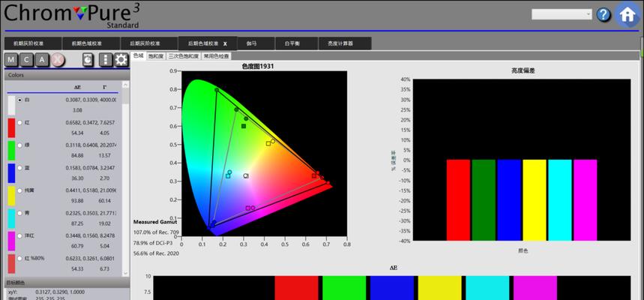Click the red X cancel button
This screenshot has width=644, height=300.
point(58,60)
